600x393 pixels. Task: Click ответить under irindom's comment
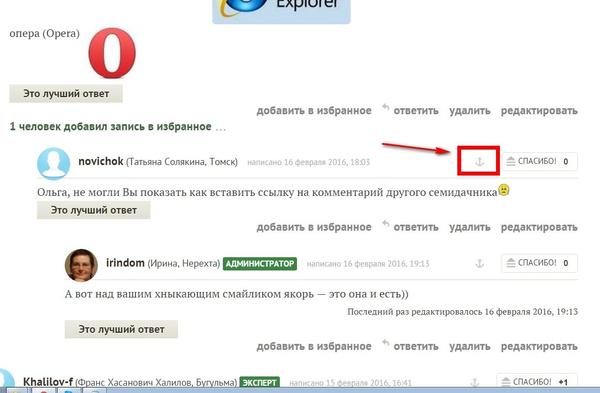(x=416, y=346)
